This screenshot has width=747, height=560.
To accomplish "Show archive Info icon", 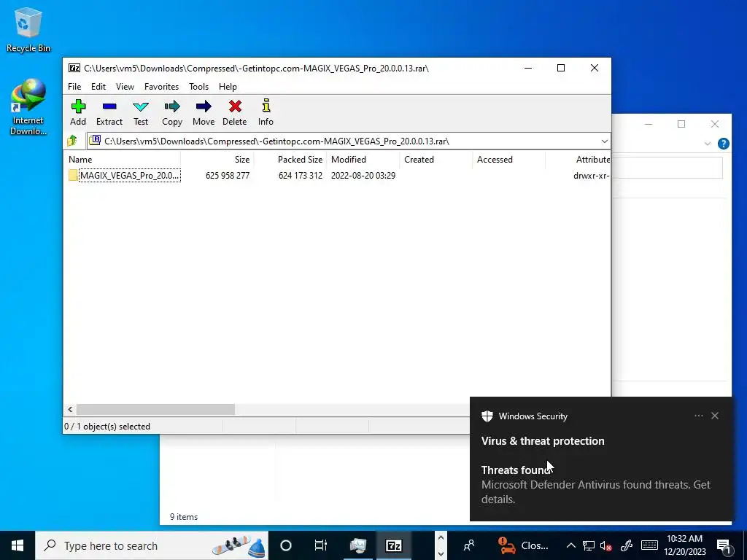I will point(266,112).
